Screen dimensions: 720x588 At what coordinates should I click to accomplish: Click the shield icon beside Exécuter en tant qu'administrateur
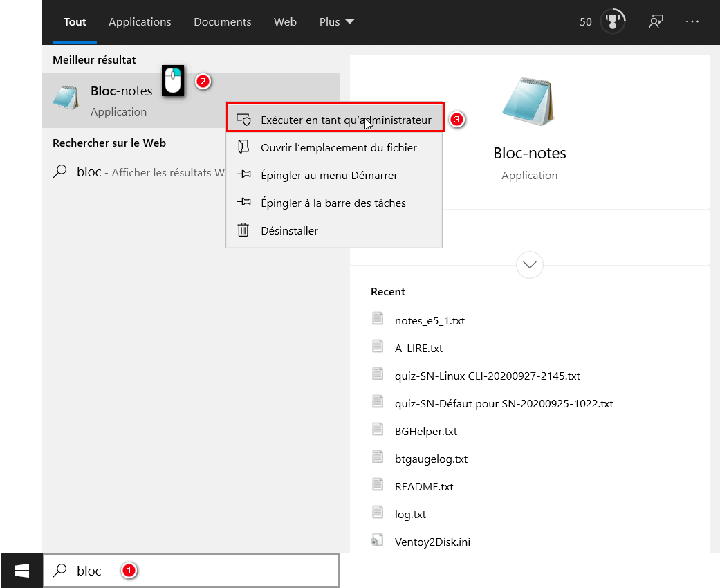pyautogui.click(x=243, y=120)
